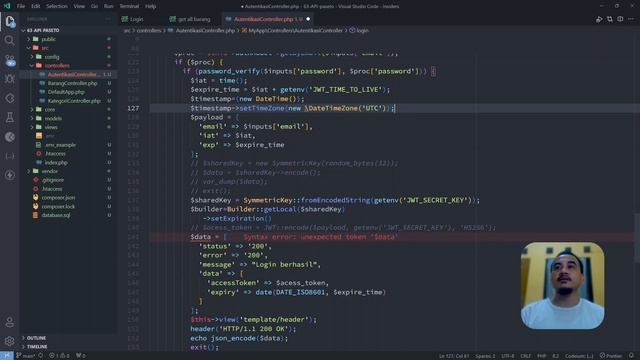This screenshot has width=640, height=360.
Task: Click the notifications bell in status bar
Action: 631,356
